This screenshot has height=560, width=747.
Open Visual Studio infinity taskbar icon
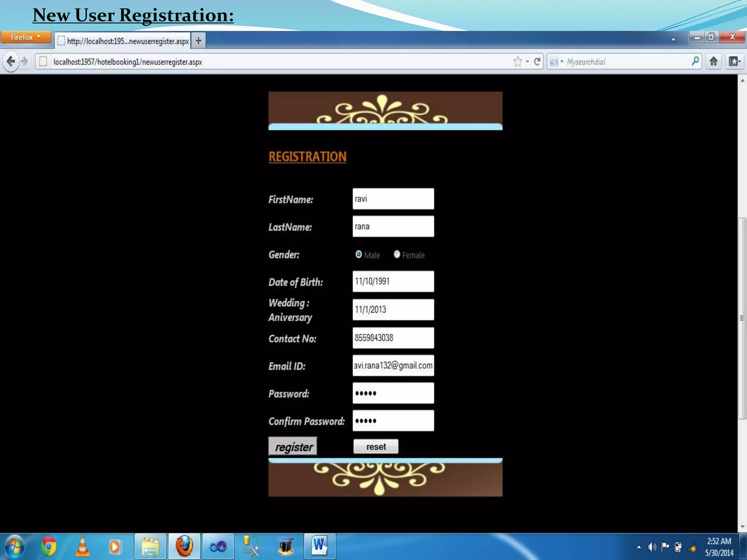tap(218, 547)
